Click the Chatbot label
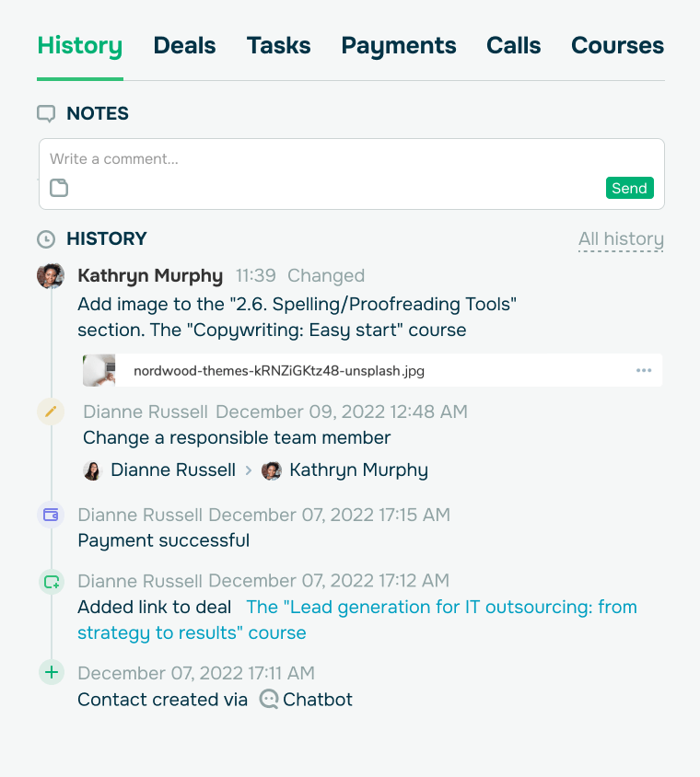Screen dimensions: 700x777 point(318,699)
